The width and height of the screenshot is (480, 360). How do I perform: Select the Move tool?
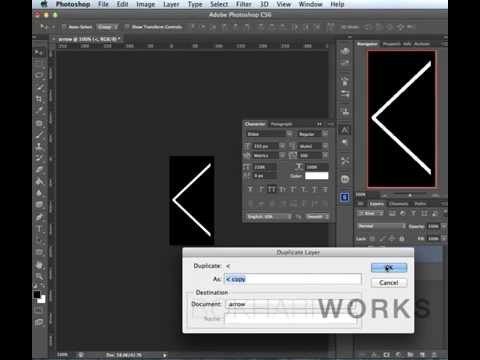click(x=39, y=52)
